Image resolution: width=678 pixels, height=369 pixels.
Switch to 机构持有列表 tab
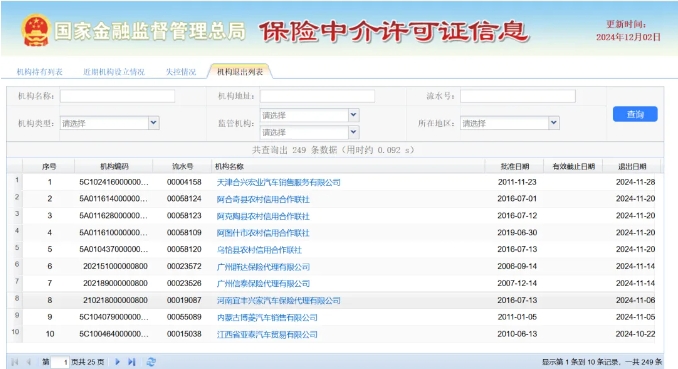click(x=39, y=72)
